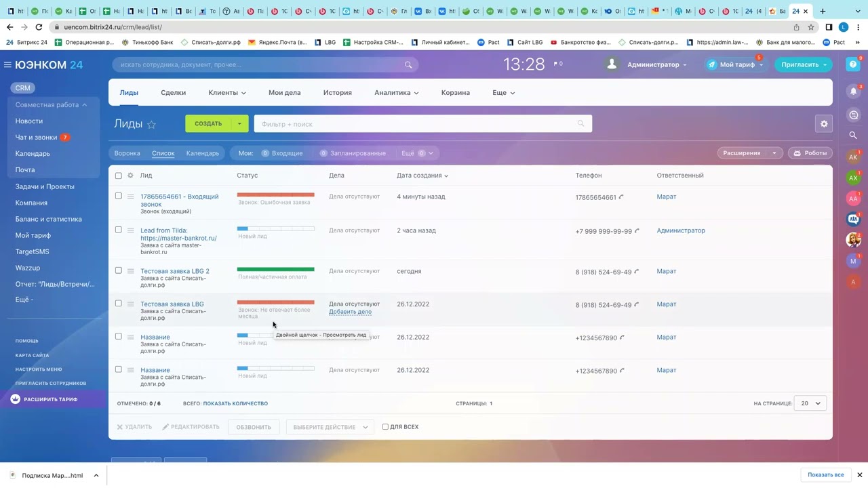Open row menu for Lead from Tilda
Image resolution: width=868 pixels, height=488 pixels.
click(130, 230)
